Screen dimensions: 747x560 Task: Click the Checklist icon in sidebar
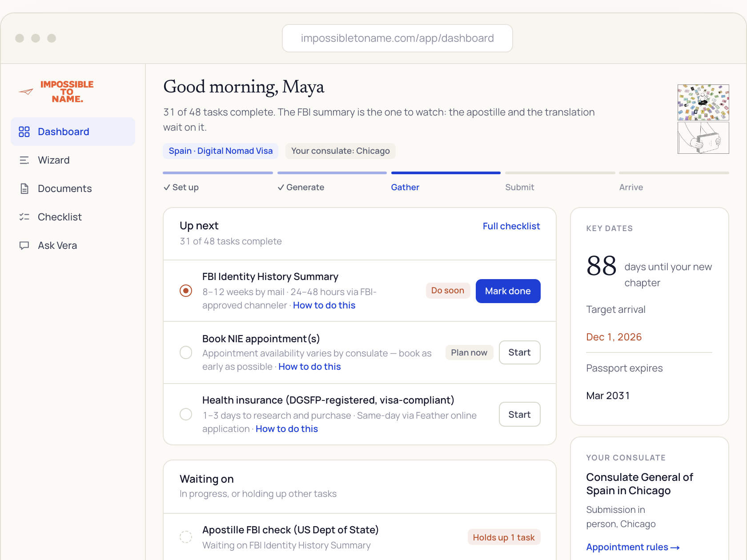24,217
